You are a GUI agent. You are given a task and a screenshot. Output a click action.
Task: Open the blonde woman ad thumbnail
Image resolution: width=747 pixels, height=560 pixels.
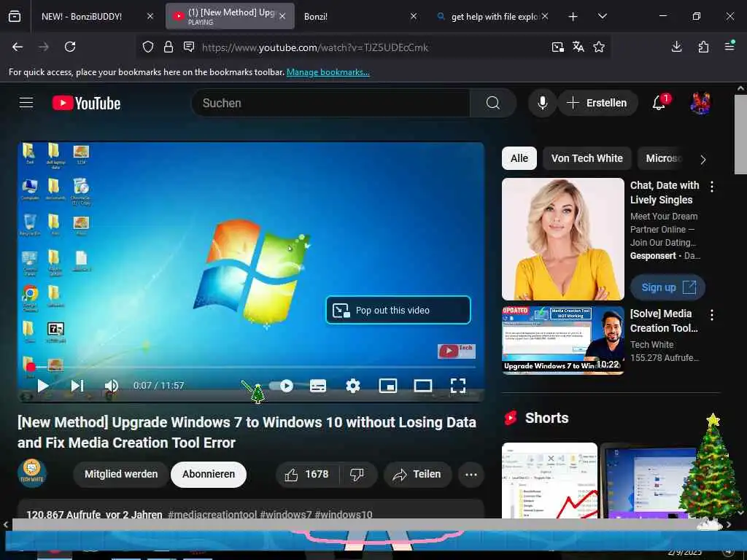(x=562, y=239)
